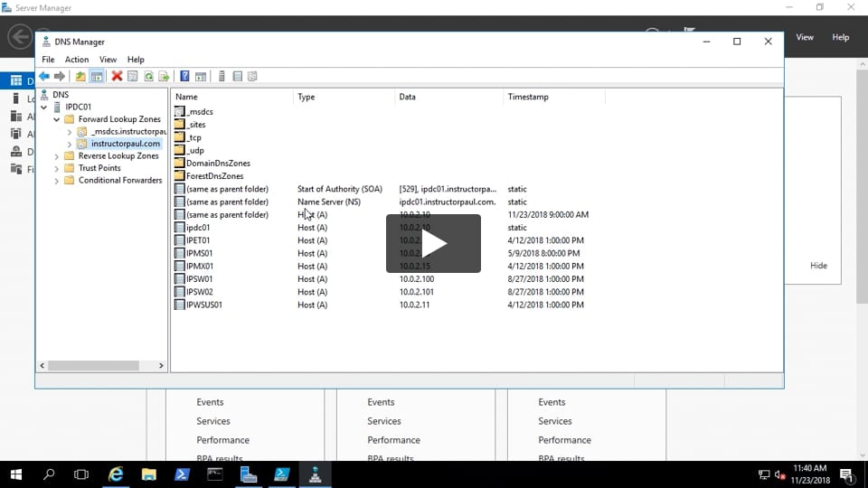Click the Properties toolbar icon
This screenshot has height=488, width=868.
click(132, 77)
